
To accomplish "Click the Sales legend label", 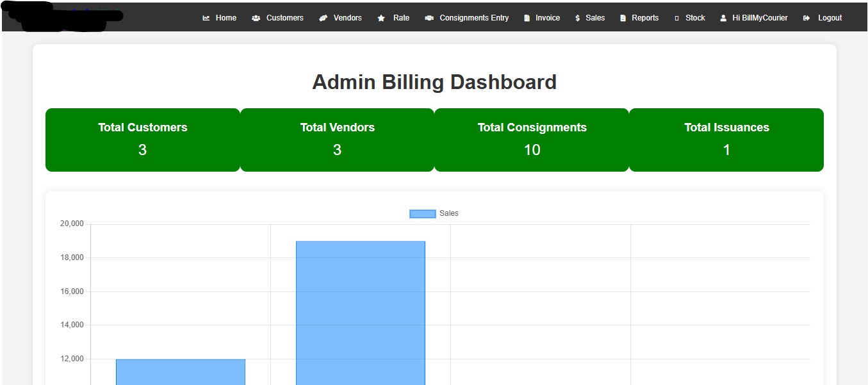I will [x=449, y=213].
